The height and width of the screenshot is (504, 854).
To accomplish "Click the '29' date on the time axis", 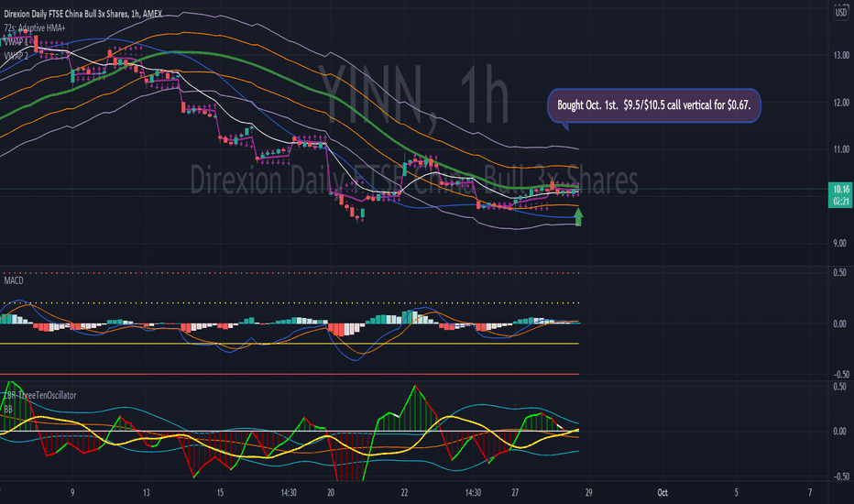I will coord(589,493).
